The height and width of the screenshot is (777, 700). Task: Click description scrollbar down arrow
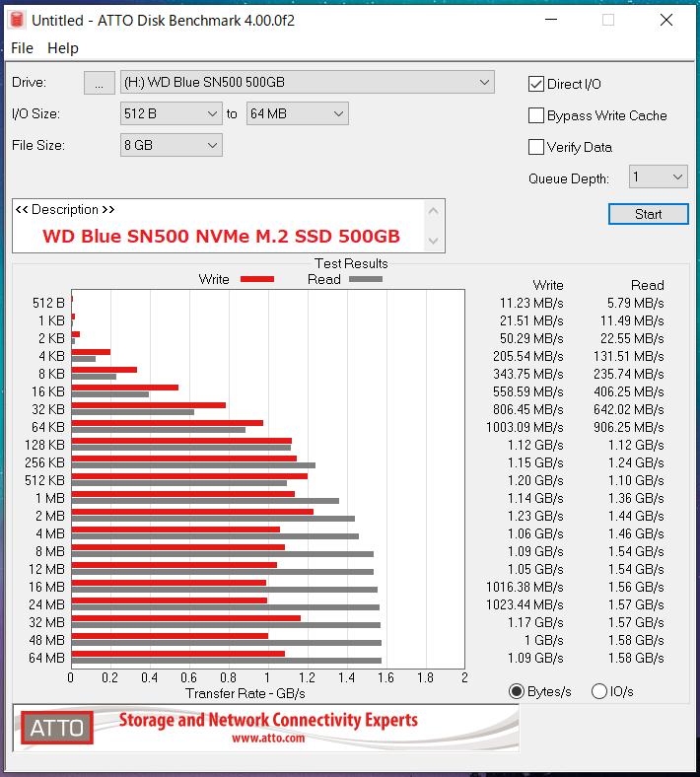click(x=434, y=241)
